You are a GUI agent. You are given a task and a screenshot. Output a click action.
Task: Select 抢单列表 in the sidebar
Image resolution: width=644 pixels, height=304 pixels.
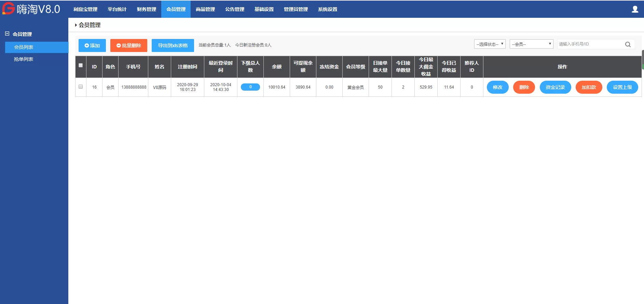[24, 59]
